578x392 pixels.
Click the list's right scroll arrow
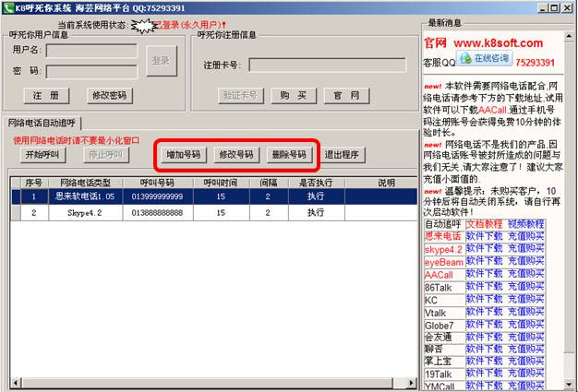tap(412, 383)
